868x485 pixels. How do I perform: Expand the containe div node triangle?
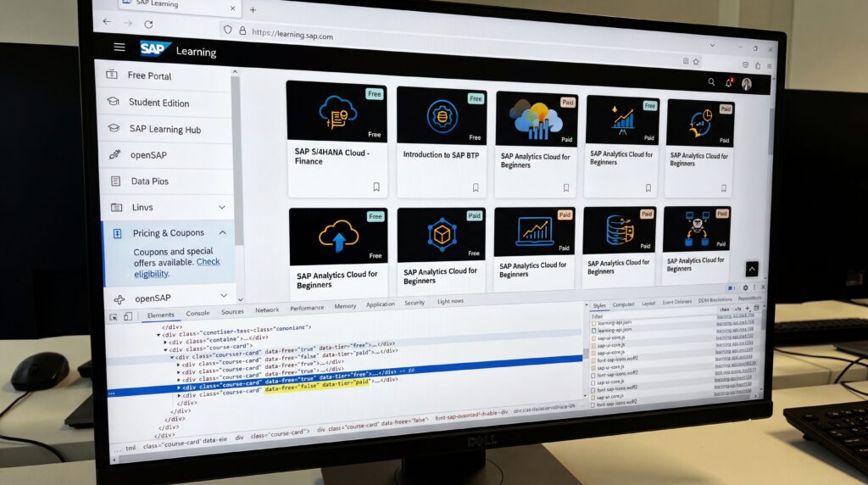pos(165,343)
